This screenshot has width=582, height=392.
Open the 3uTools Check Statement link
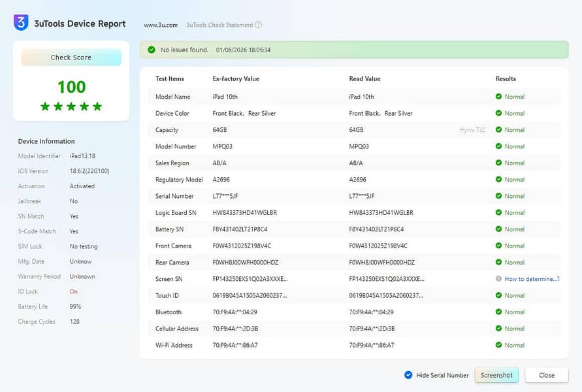pos(219,25)
